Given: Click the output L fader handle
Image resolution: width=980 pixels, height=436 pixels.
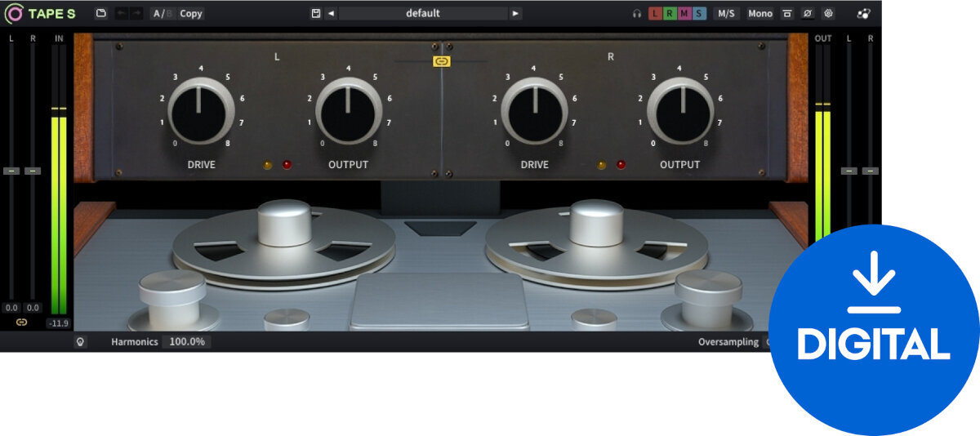Looking at the screenshot, I should pos(849,171).
